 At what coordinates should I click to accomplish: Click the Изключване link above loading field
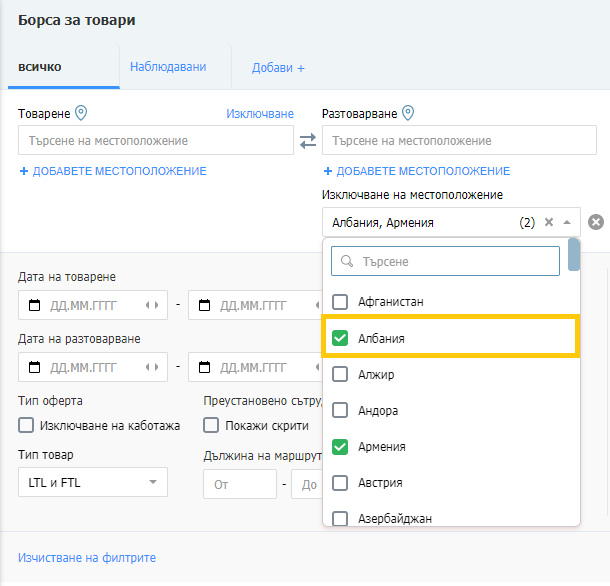[x=260, y=114]
